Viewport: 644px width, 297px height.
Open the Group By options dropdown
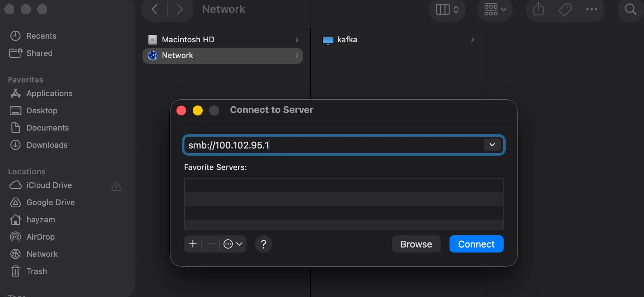[495, 9]
